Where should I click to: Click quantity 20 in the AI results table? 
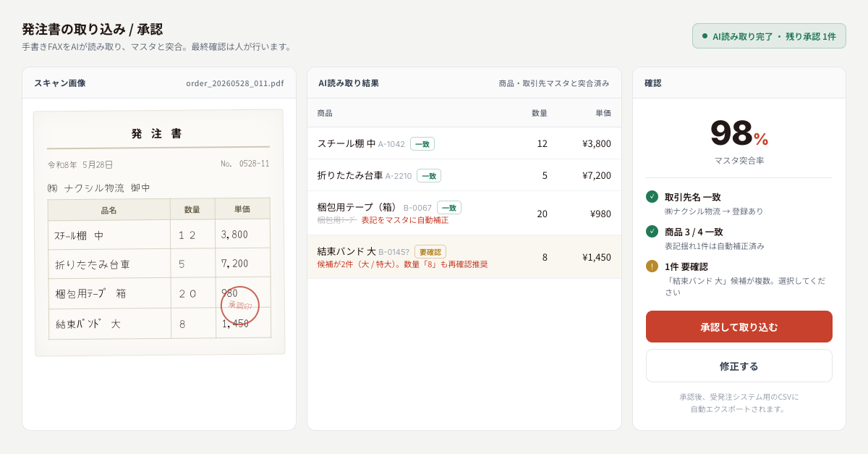542,214
